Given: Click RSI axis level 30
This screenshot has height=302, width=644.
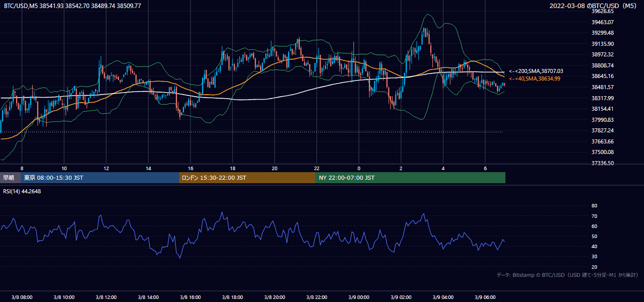Looking at the screenshot, I should [x=594, y=257].
